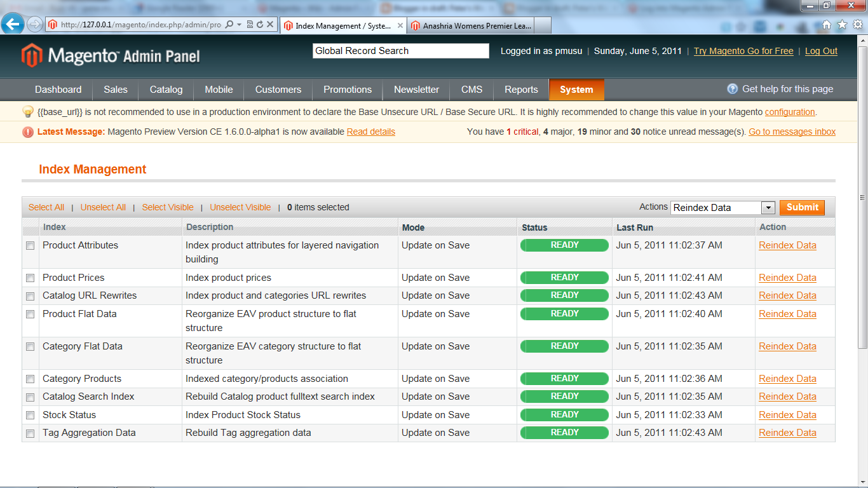
Task: Click the Log Out link
Action: click(821, 51)
